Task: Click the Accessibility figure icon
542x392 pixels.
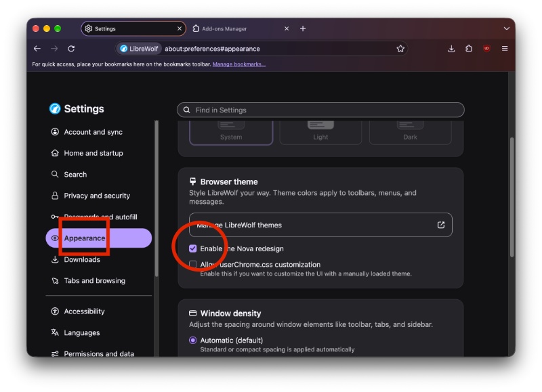Action: click(55, 311)
